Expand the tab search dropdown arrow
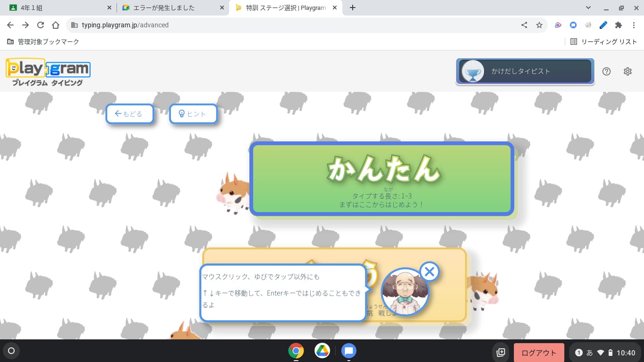This screenshot has height=362, width=644. (588, 8)
